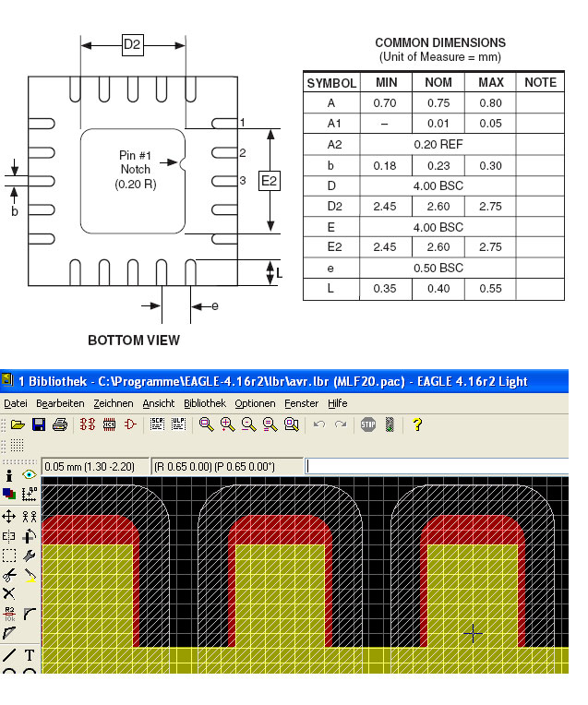Screen dimensions: 588x705
Task: Select the Delete X tool
Action: pos(9,593)
